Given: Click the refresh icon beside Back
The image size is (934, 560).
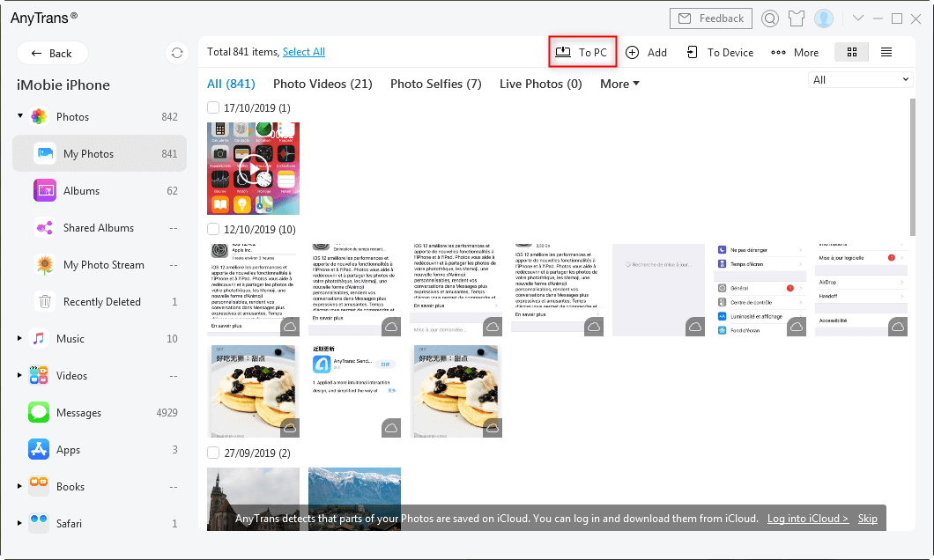Looking at the screenshot, I should pos(177,53).
